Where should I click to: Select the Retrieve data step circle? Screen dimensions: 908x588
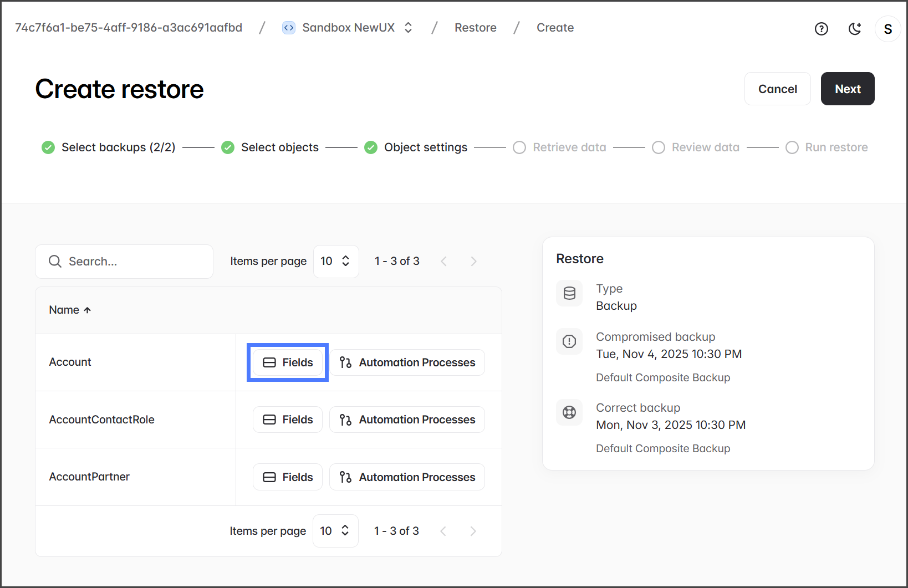[x=519, y=147]
